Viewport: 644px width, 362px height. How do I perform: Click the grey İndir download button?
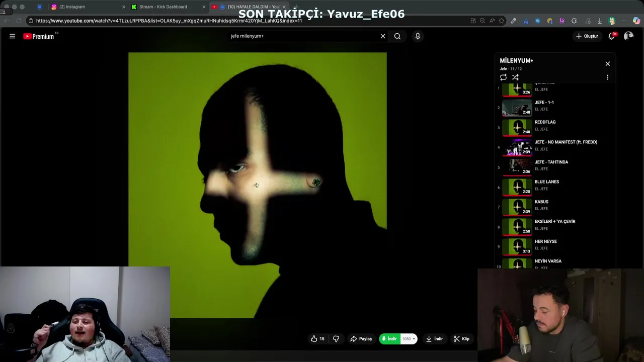pyautogui.click(x=434, y=339)
